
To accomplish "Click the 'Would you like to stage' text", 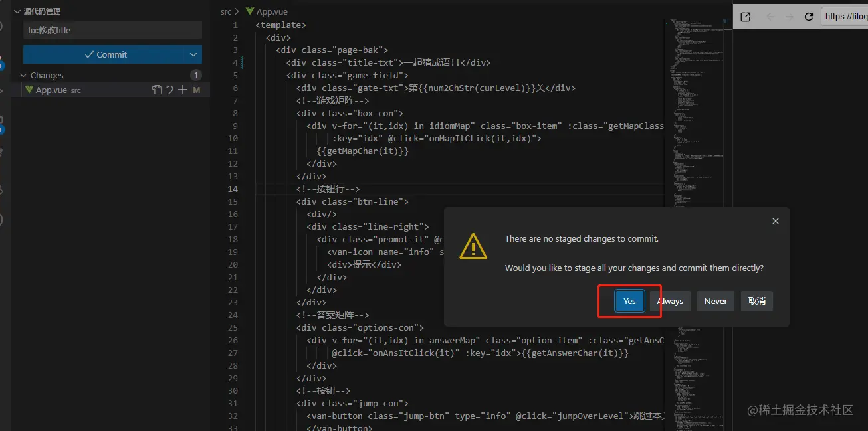I will [x=634, y=268].
